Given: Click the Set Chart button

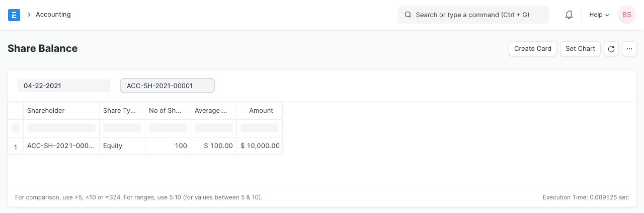Looking at the screenshot, I should [580, 49].
